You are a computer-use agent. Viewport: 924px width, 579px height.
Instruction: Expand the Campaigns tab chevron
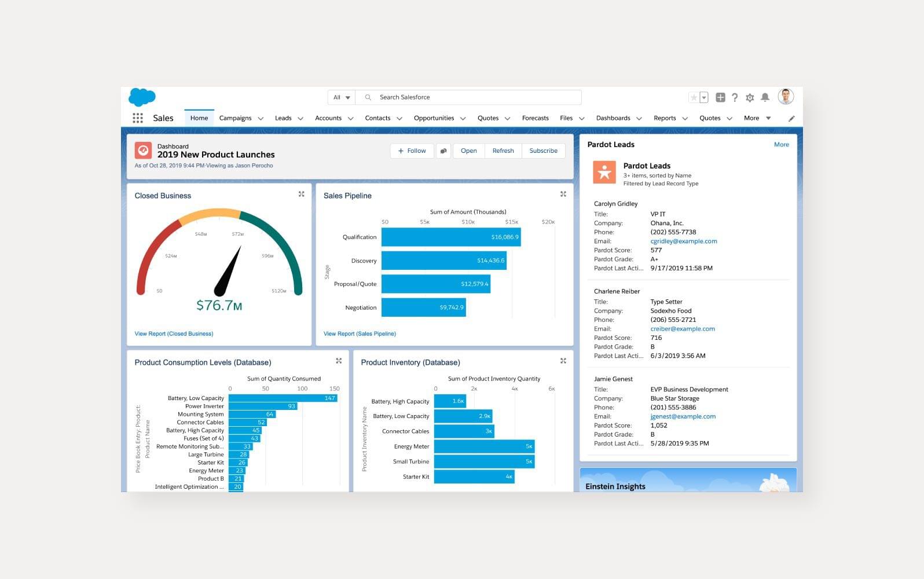[x=261, y=119]
